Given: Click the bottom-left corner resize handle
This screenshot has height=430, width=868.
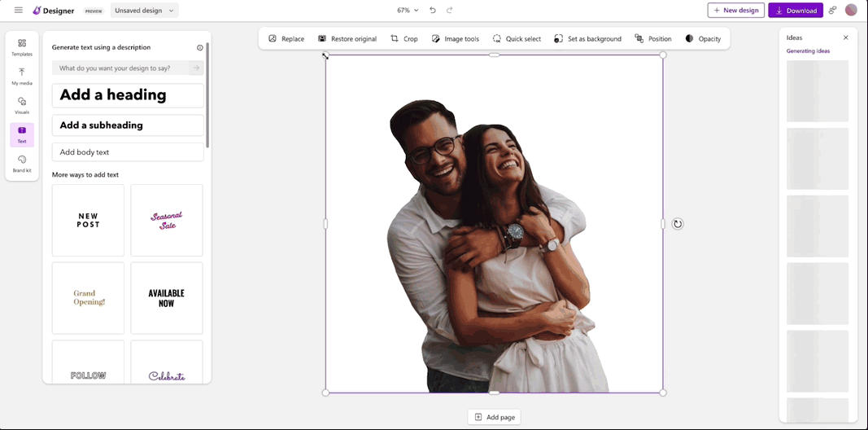Looking at the screenshot, I should pos(325,393).
